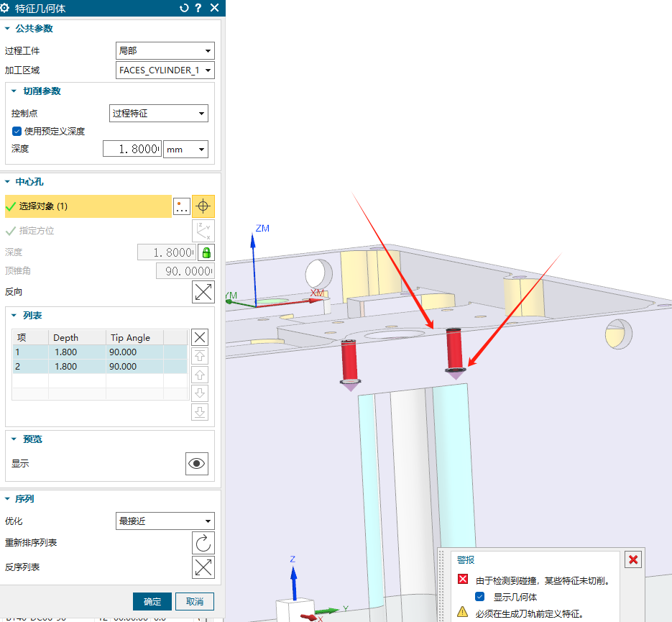
Task: Click the 确定 button
Action: [152, 601]
